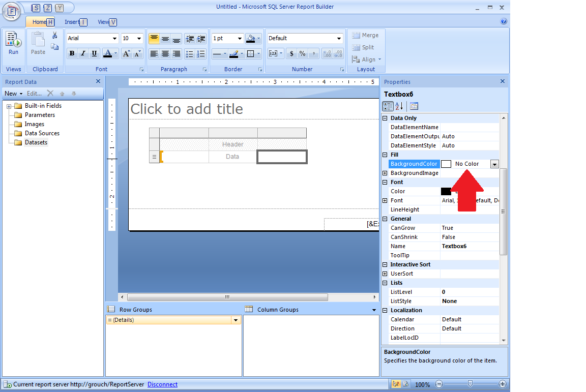The height and width of the screenshot is (392, 586).
Task: Click the Edit... button in Report Data
Action: [x=34, y=94]
